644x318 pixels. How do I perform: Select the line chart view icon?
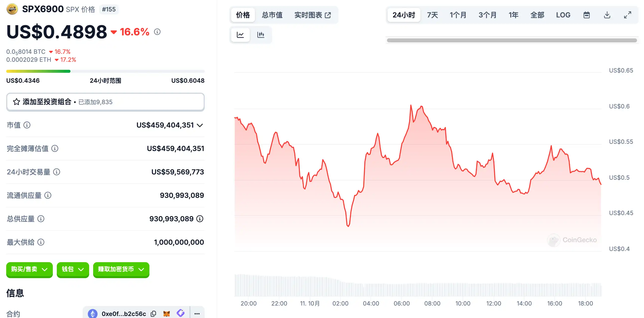pos(240,35)
